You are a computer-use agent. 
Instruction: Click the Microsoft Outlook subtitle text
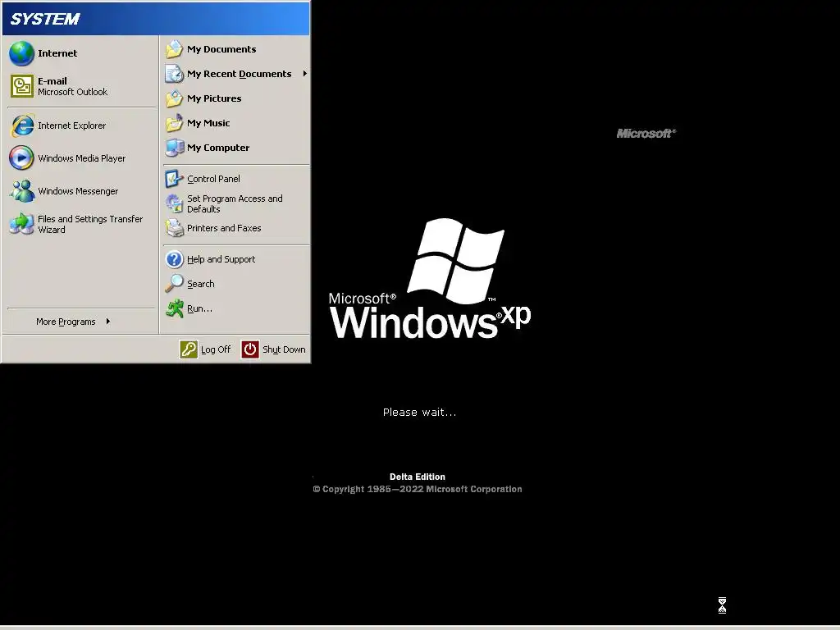[72, 92]
